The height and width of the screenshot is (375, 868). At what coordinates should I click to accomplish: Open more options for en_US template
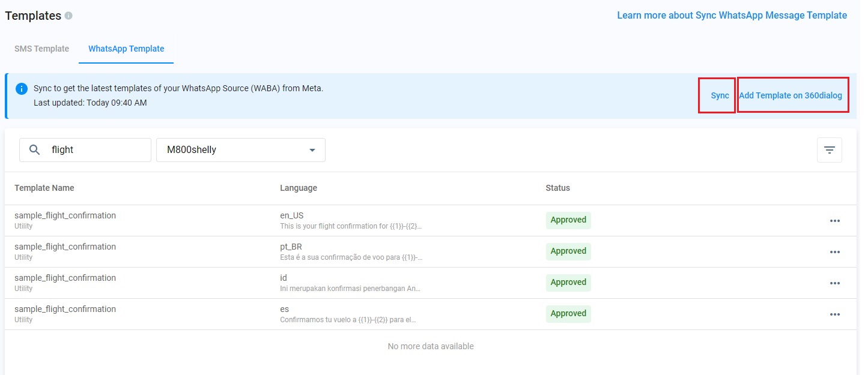pos(834,221)
